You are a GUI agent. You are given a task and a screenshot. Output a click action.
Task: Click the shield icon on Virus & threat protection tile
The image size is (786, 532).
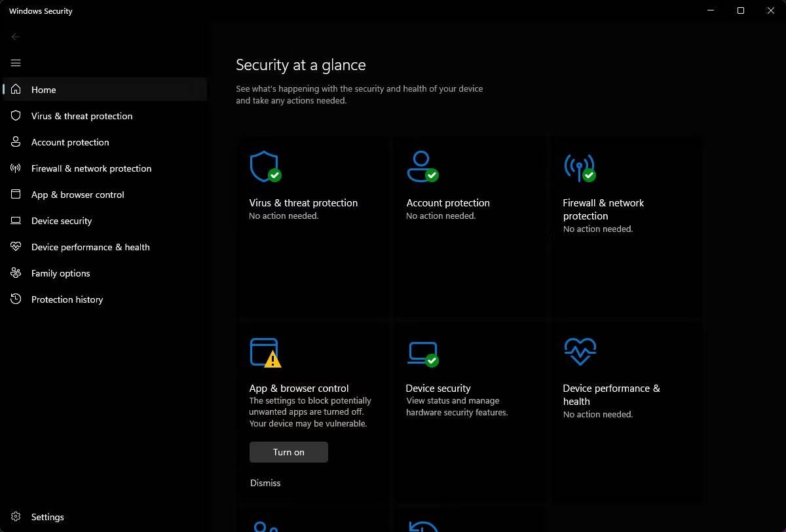264,166
